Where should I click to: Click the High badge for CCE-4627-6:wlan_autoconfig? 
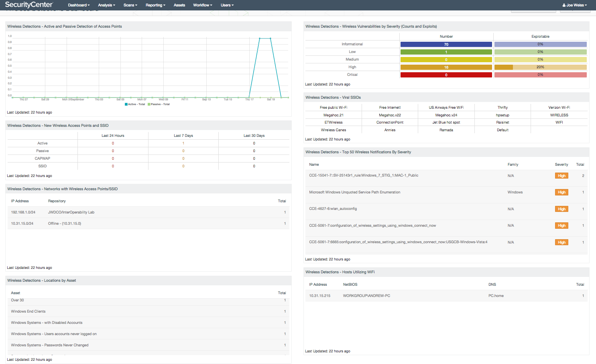point(561,209)
